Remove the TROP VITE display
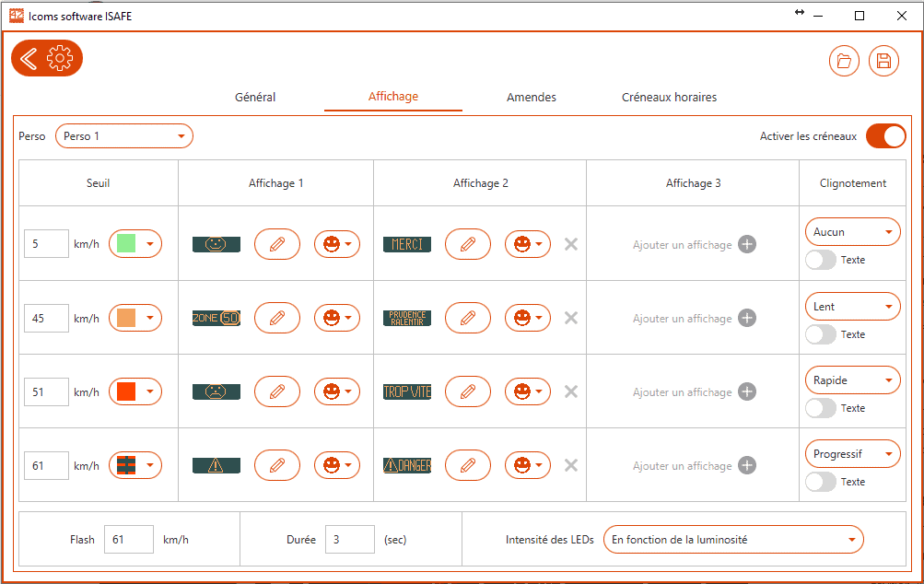The height and width of the screenshot is (584, 924). (571, 391)
